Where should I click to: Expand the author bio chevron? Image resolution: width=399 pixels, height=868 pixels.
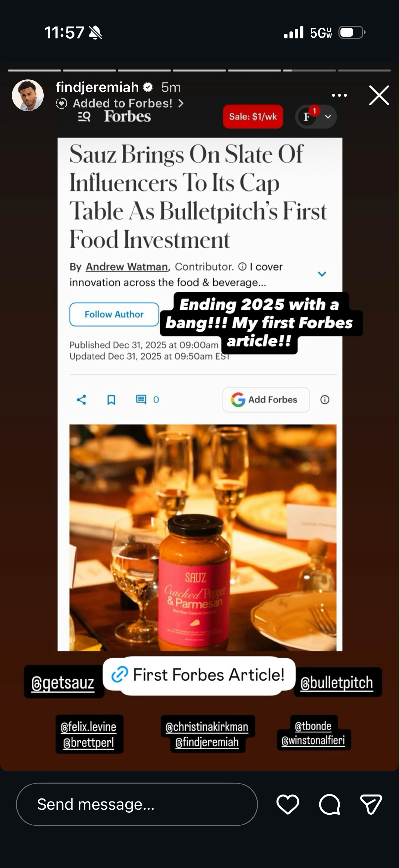tap(322, 274)
